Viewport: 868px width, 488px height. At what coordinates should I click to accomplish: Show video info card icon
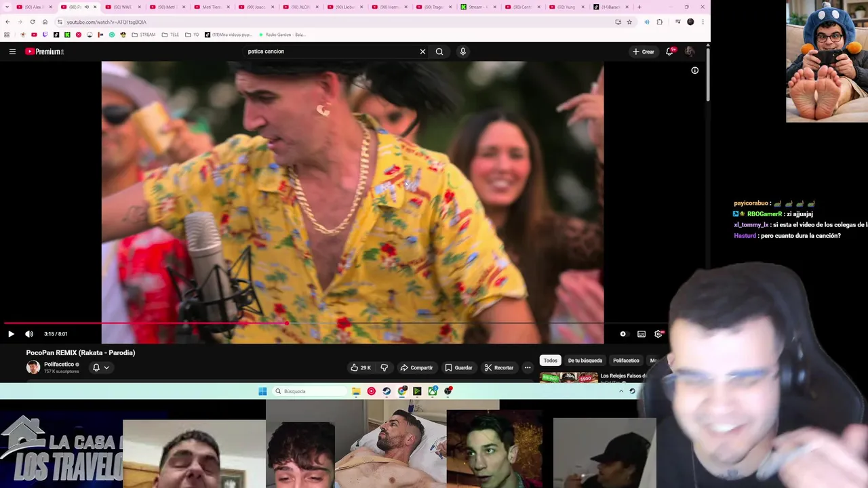694,70
